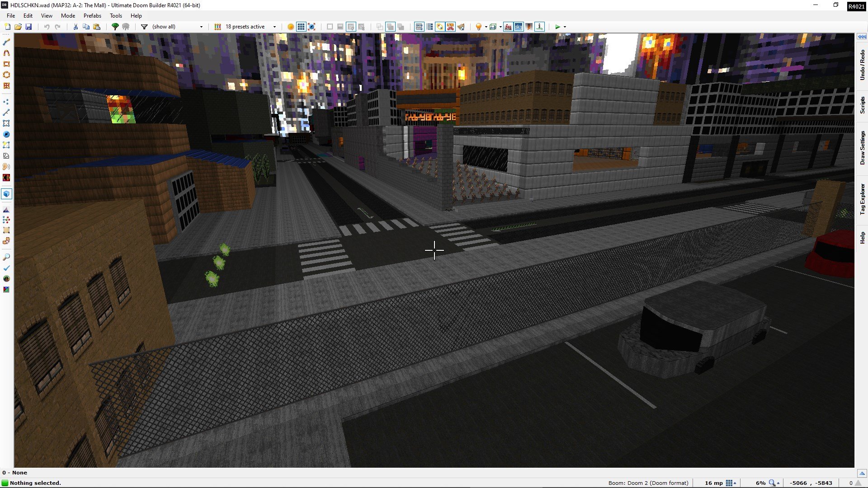The image size is (868, 488).
Task: Toggle classic rendering orange door icon
Action: (x=529, y=27)
